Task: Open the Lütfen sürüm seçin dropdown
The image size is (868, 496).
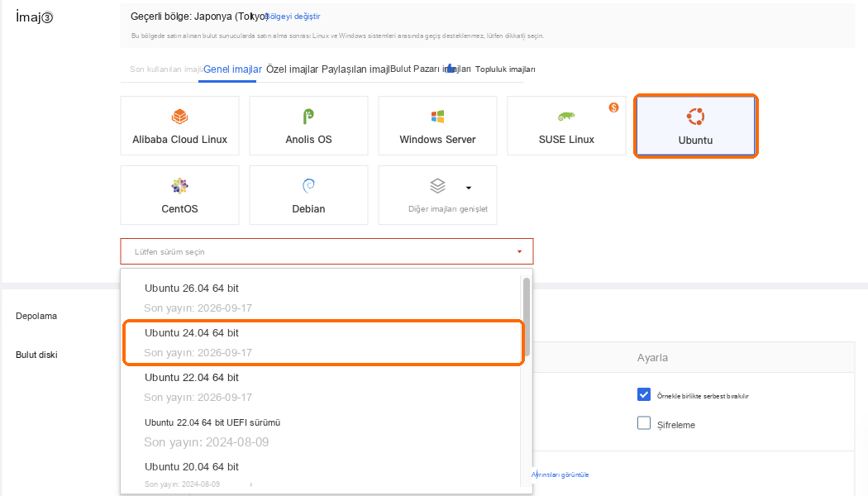Action: [327, 251]
